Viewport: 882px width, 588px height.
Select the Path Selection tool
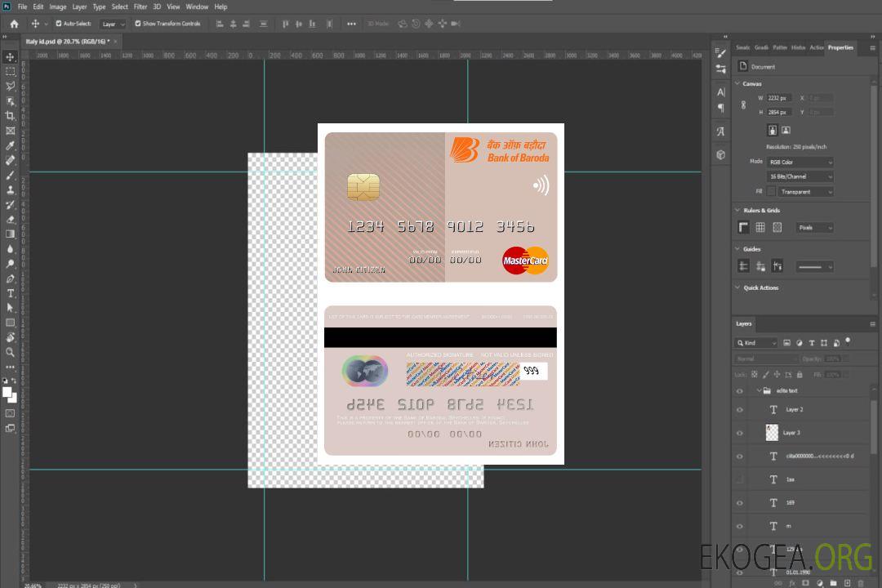tap(10, 308)
